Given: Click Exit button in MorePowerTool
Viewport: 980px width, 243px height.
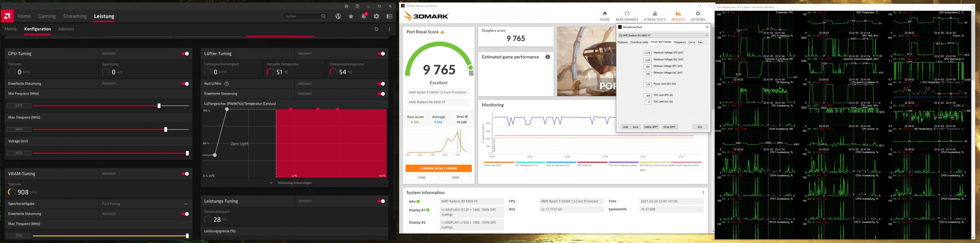Looking at the screenshot, I should pyautogui.click(x=700, y=127).
